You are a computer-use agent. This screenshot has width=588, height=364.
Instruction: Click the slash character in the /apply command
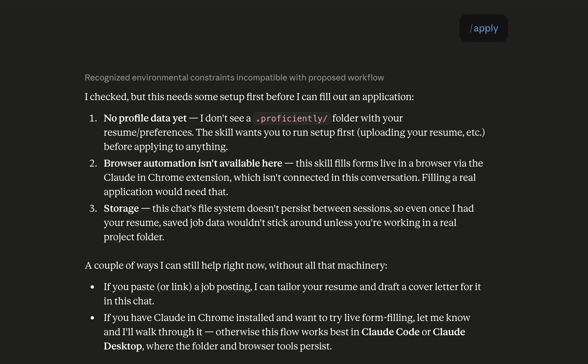(471, 29)
